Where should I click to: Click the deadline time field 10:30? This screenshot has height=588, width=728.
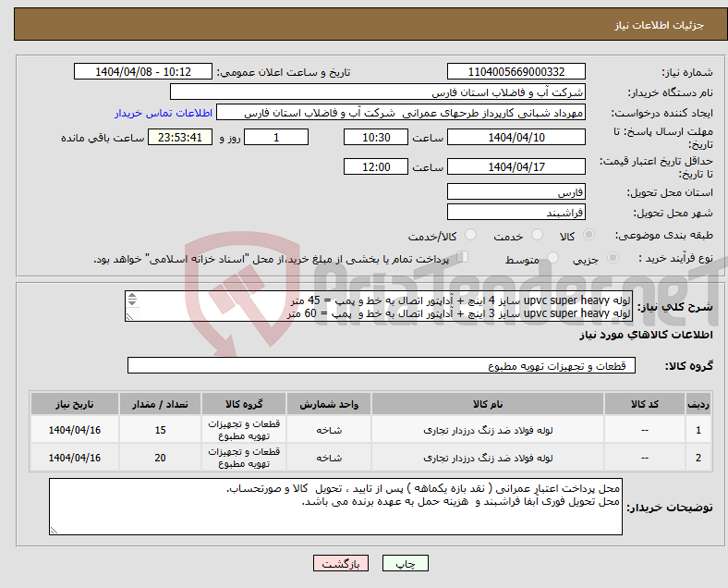[x=376, y=137]
